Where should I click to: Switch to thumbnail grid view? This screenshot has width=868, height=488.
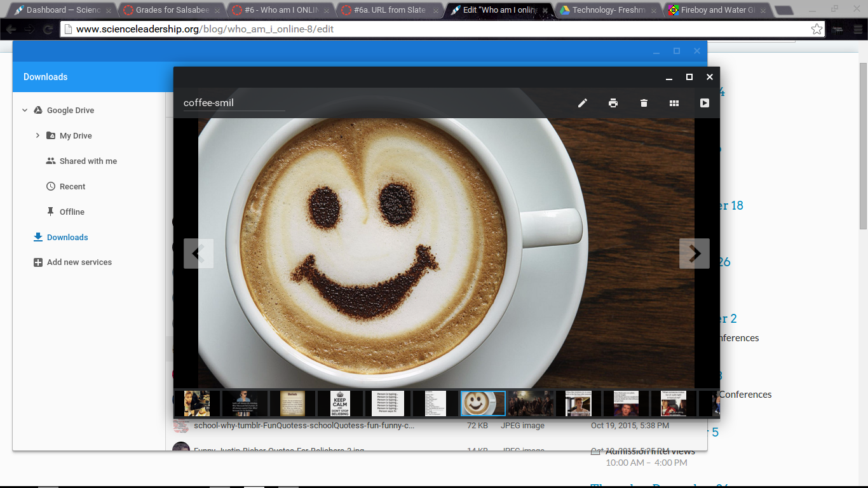coord(674,103)
